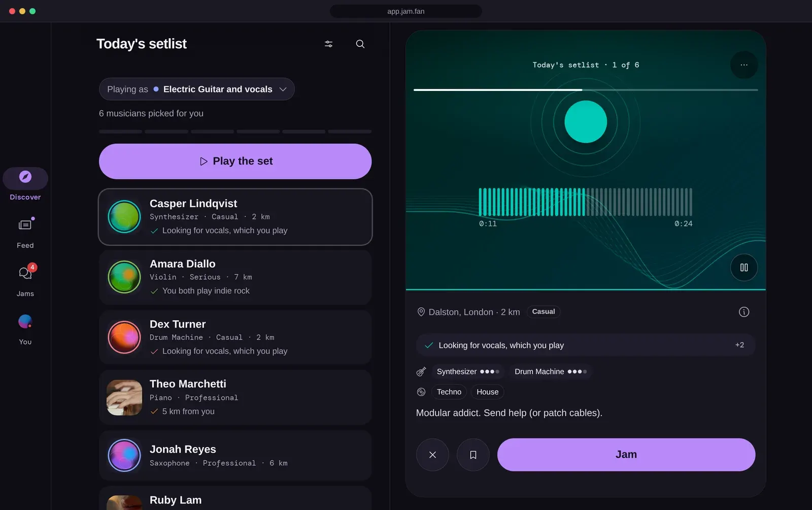Open the You profile avatar
The height and width of the screenshot is (510, 812).
25,329
